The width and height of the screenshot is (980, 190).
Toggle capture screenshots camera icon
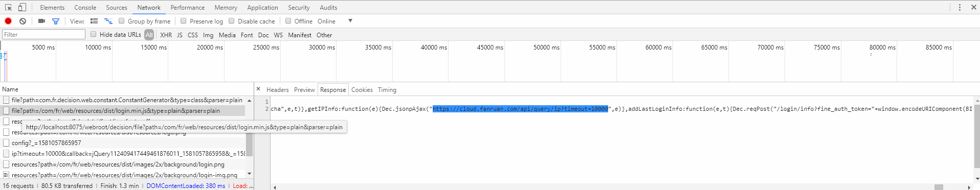(41, 21)
